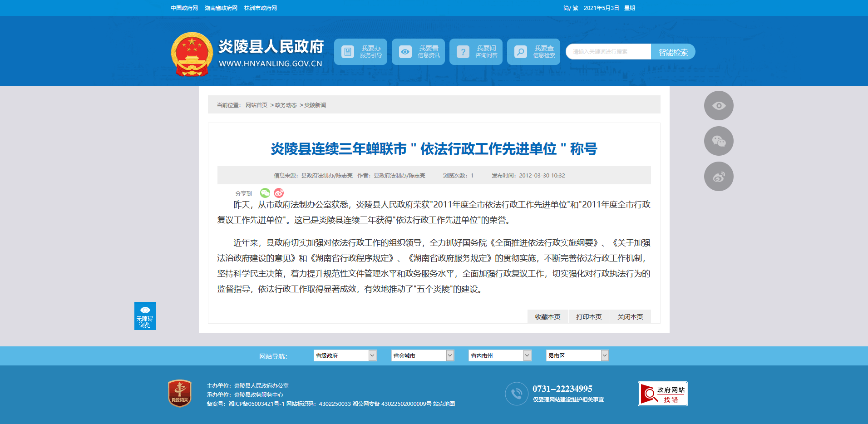The image size is (868, 424).
Task: Expand the 县市区 dropdown
Action: pyautogui.click(x=577, y=355)
